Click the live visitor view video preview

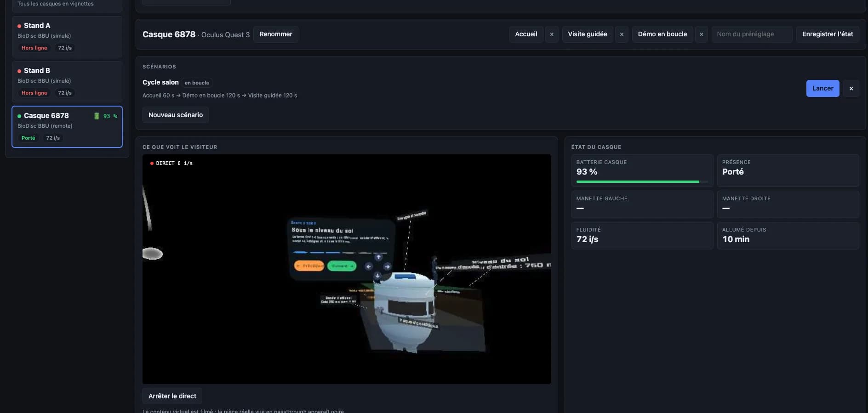click(x=347, y=269)
